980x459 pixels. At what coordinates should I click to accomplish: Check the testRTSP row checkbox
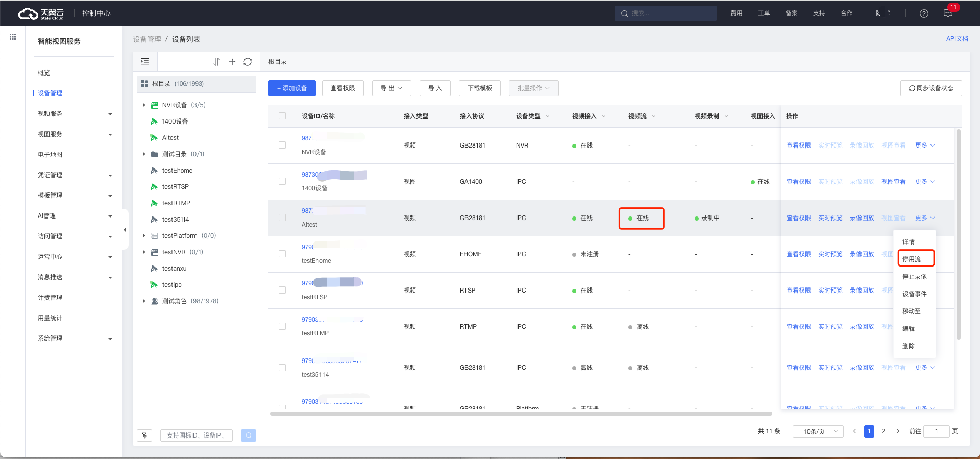(x=282, y=290)
